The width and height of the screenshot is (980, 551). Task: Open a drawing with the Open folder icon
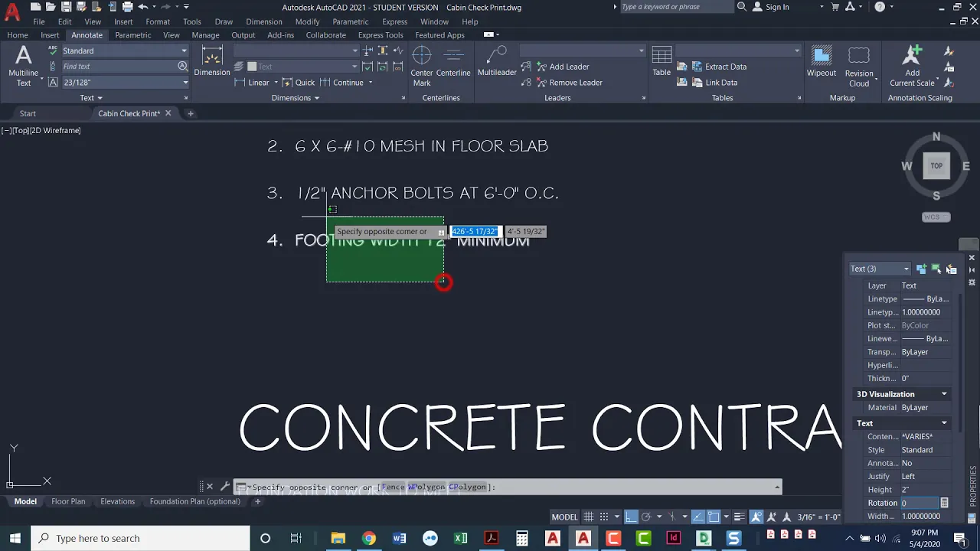[52, 7]
